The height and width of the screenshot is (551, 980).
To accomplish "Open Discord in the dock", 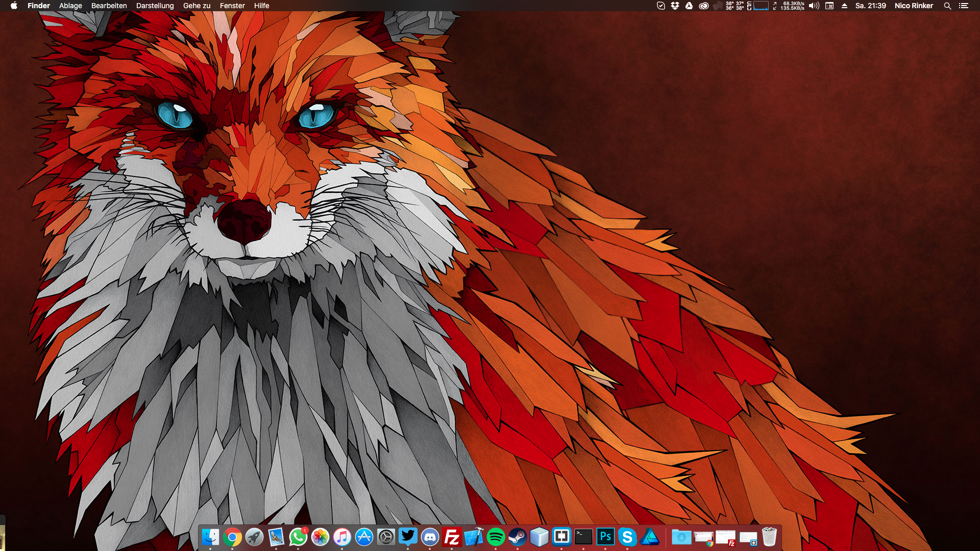I will 430,537.
